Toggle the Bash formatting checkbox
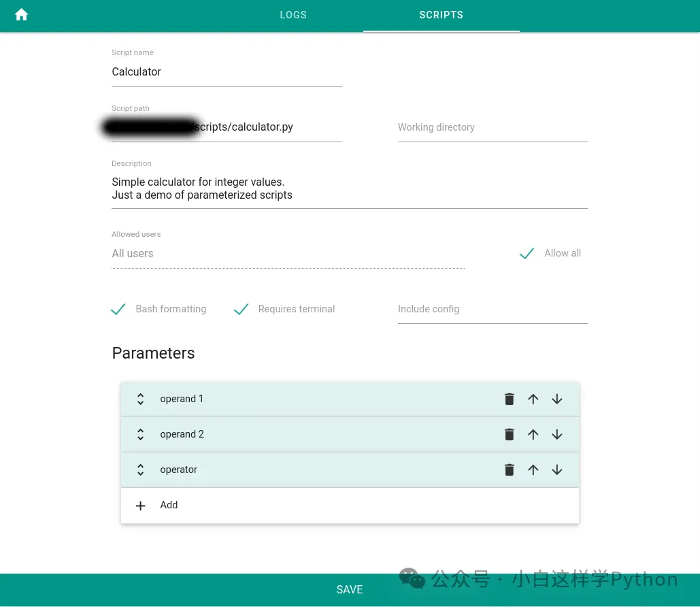The width and height of the screenshot is (700, 607). tap(118, 310)
